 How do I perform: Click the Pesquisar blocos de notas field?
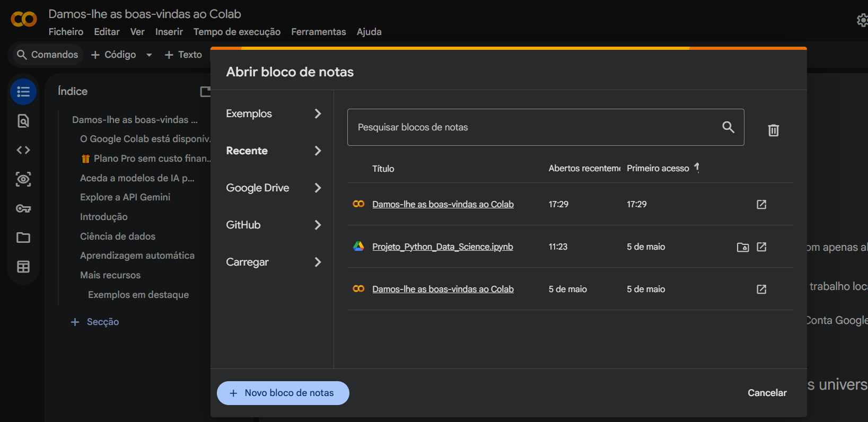[x=546, y=127]
